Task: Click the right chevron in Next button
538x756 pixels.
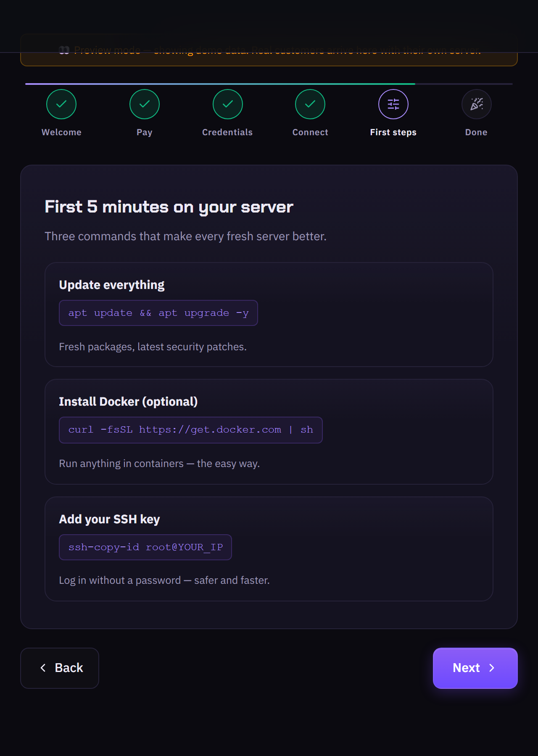Action: click(x=492, y=668)
